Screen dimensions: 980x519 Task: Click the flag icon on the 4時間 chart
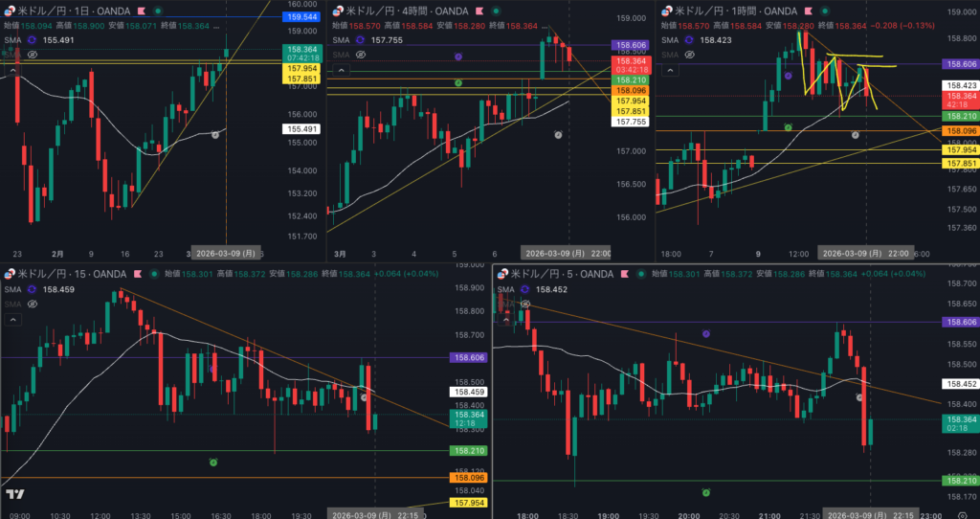click(x=479, y=11)
